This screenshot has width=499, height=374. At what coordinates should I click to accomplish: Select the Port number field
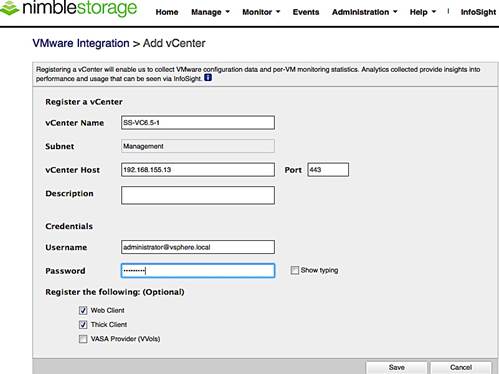point(328,170)
